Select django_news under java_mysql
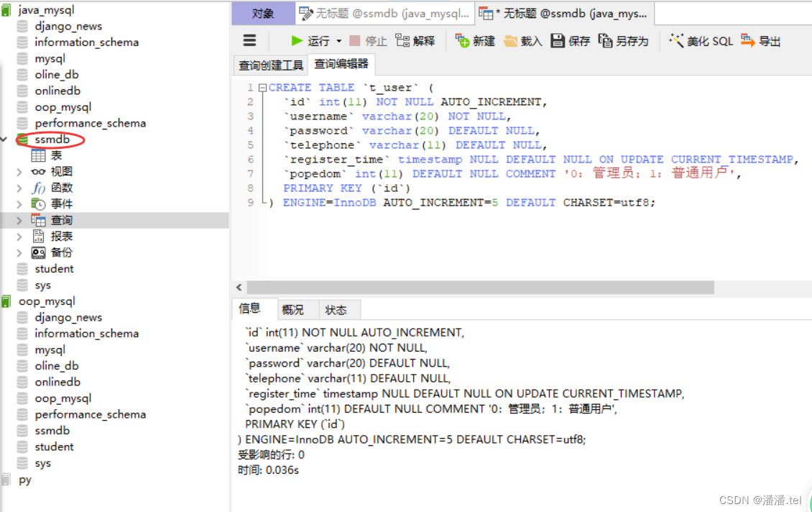Screen dimensions: 812x512 point(68,26)
